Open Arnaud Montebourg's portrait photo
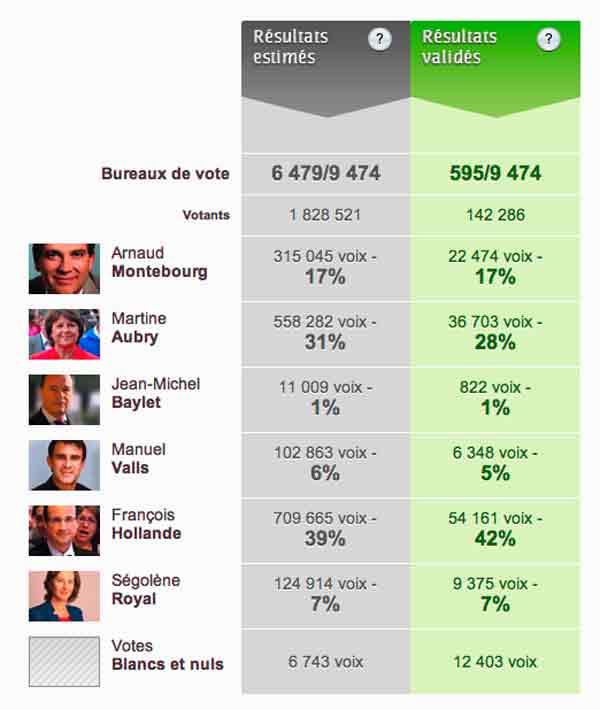 click(x=64, y=269)
